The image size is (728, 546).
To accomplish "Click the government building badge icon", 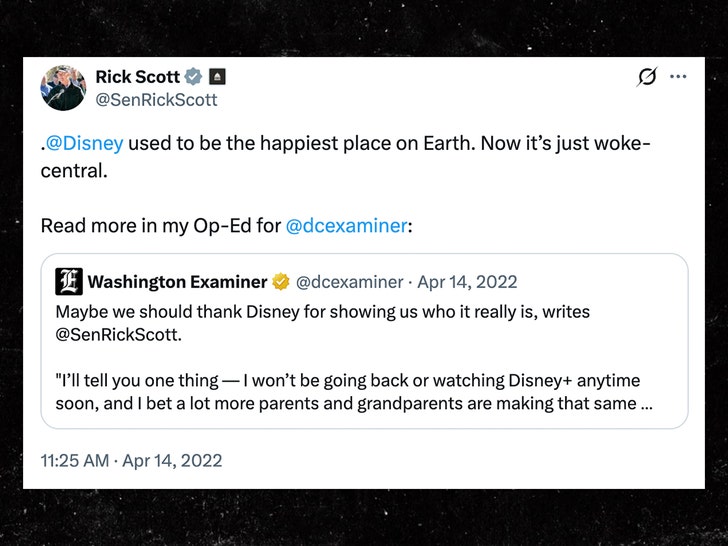I will (219, 77).
